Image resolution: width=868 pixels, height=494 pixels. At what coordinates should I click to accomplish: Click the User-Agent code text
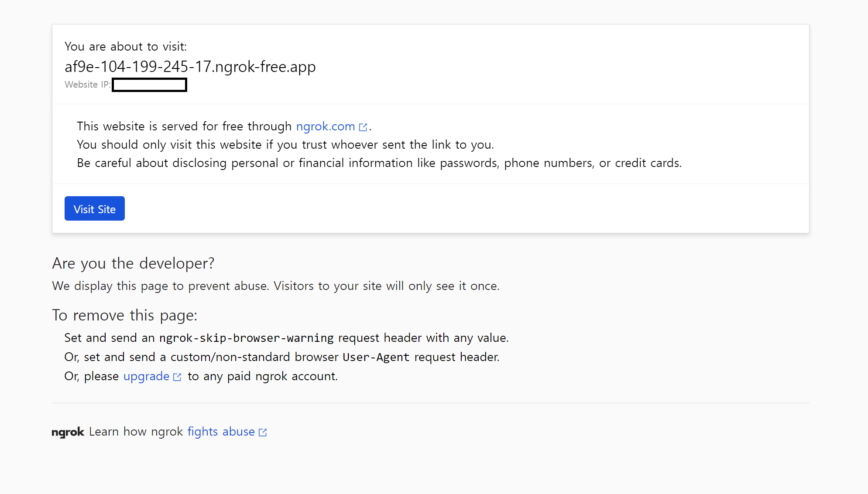coord(376,357)
